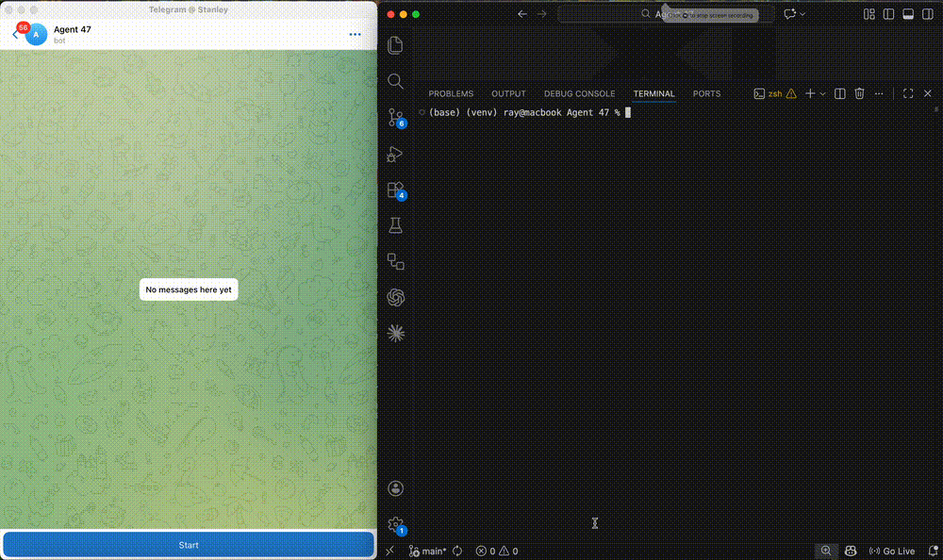Maximize the terminal panel size
This screenshot has width=943, height=560.
[x=908, y=93]
